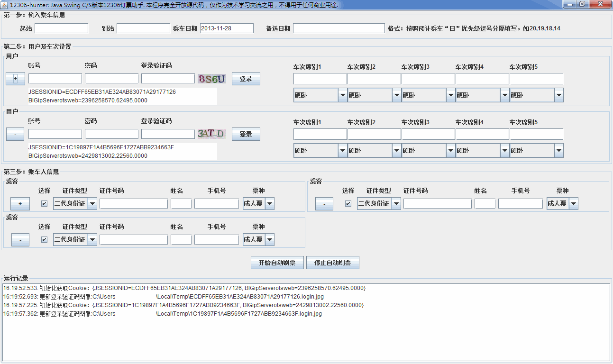Add a passenger with the + button
This screenshot has width=613, height=364.
[20, 204]
